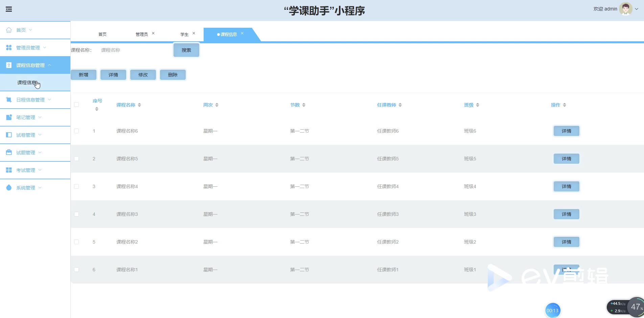Open 详情 for 课程名称3 row

[x=567, y=214]
